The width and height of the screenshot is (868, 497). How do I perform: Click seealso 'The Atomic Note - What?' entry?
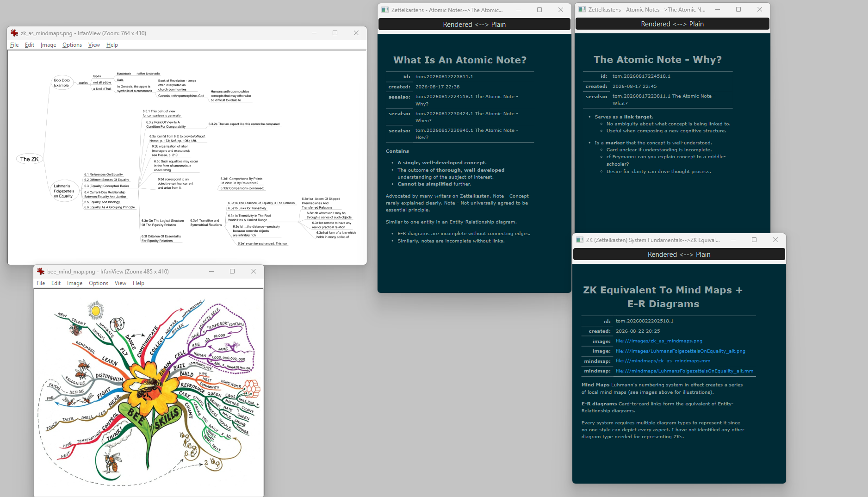663,99
